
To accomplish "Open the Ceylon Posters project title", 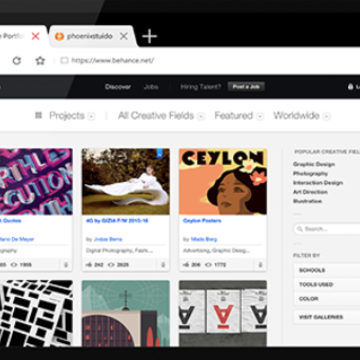I will (202, 221).
